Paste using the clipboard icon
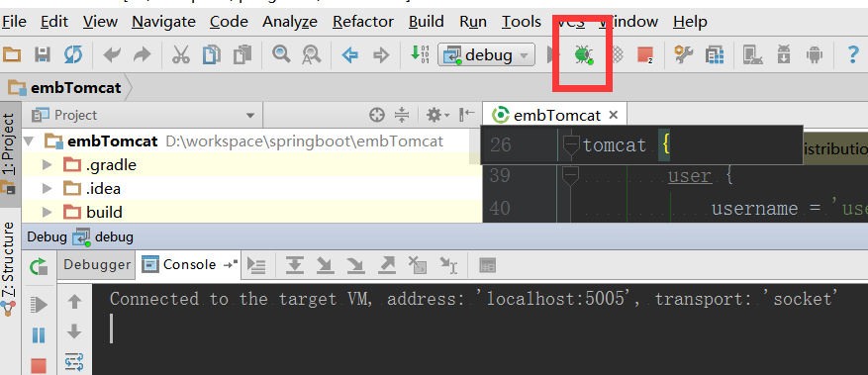The image size is (868, 375). coord(242,54)
